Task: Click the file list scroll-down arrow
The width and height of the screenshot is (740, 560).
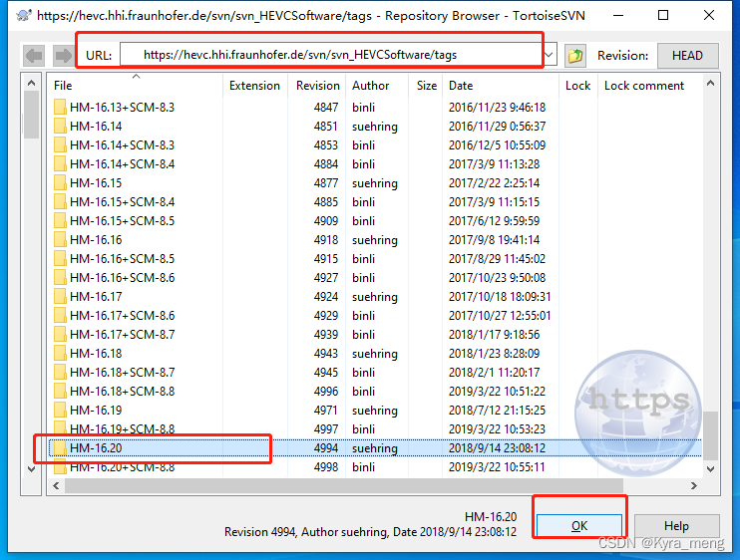Action: (710, 469)
